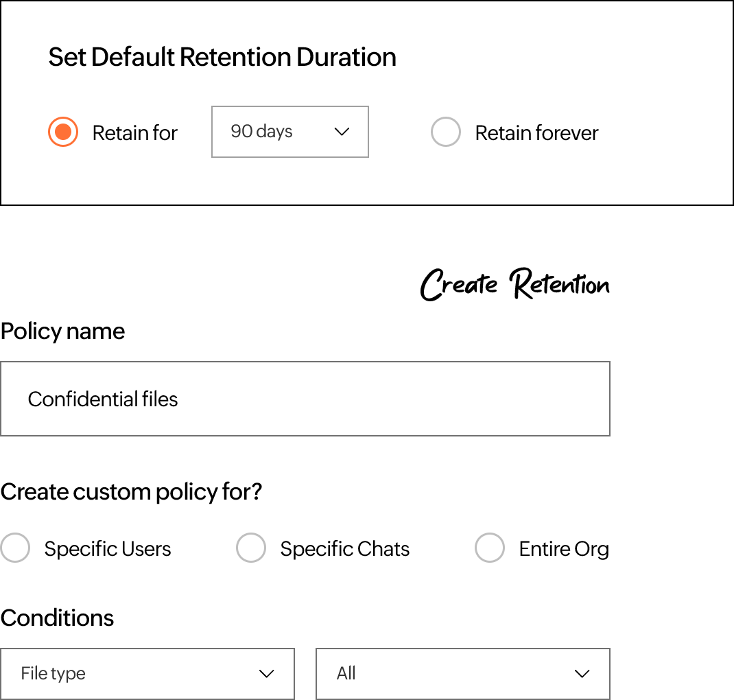The image size is (734, 700).
Task: Click the Confidential files text
Action: (103, 399)
